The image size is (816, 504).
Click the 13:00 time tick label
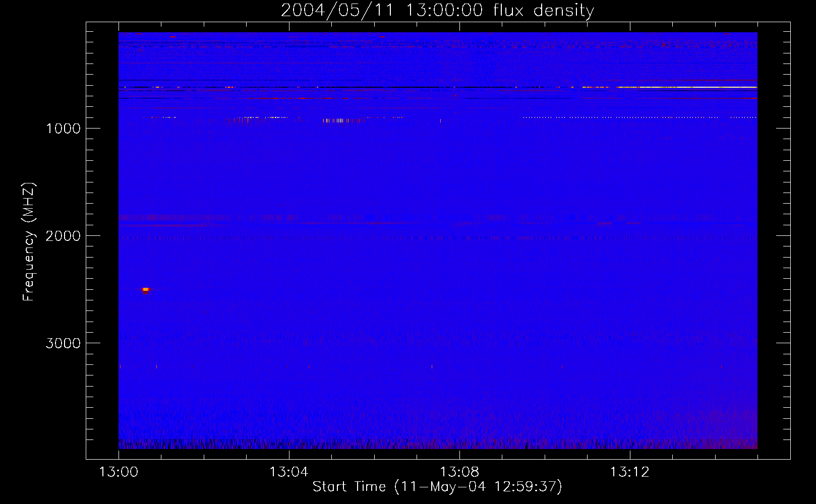119,472
